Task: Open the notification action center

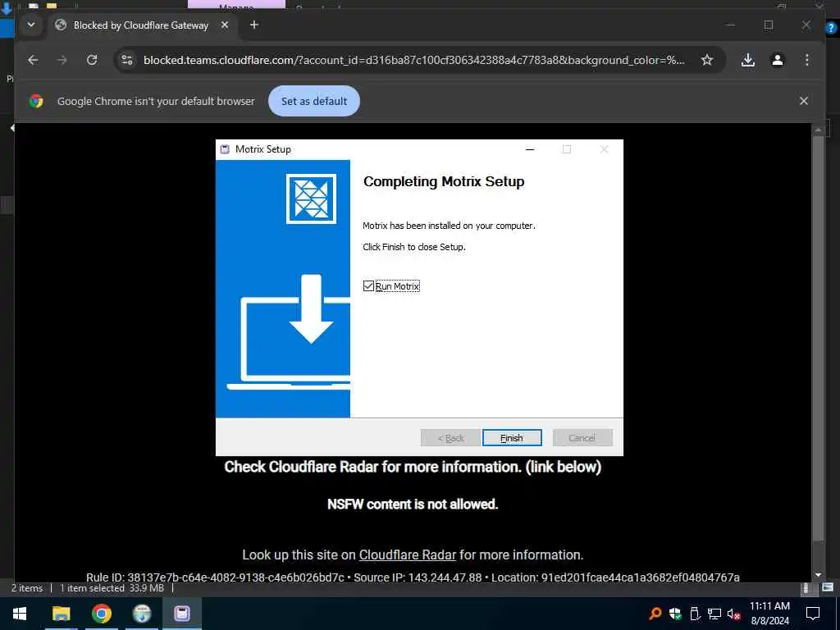Action: click(x=813, y=614)
